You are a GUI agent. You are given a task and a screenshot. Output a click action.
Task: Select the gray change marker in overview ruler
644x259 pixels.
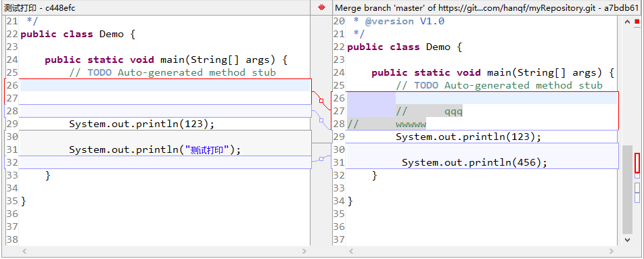637,187
